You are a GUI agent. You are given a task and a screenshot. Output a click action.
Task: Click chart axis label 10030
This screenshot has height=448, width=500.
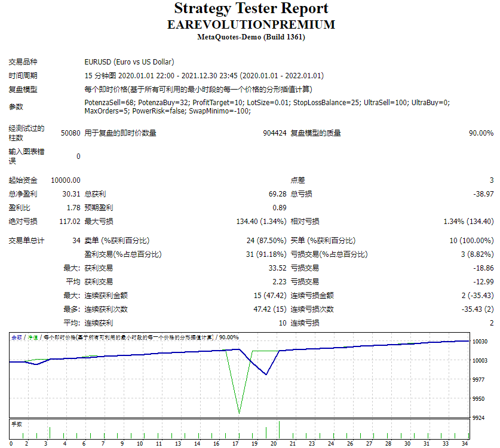(x=480, y=341)
